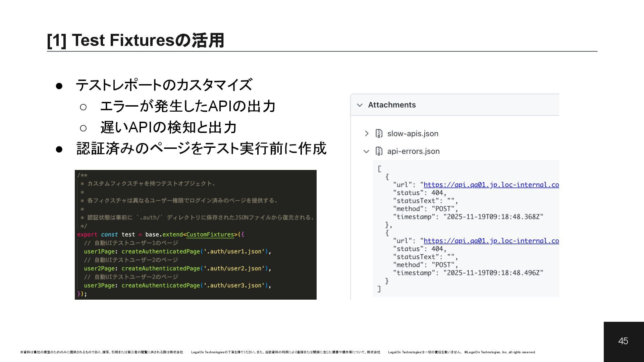Open second api.qa01 URL link

coord(491,241)
